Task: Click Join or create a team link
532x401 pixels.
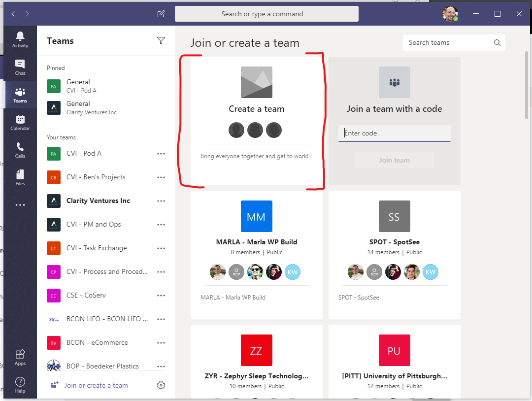Action: tap(96, 385)
